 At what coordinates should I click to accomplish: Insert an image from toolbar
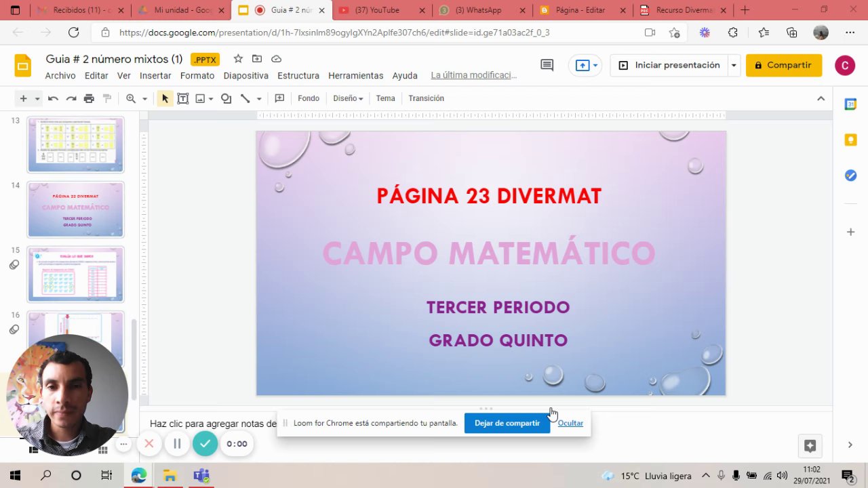[x=200, y=98]
